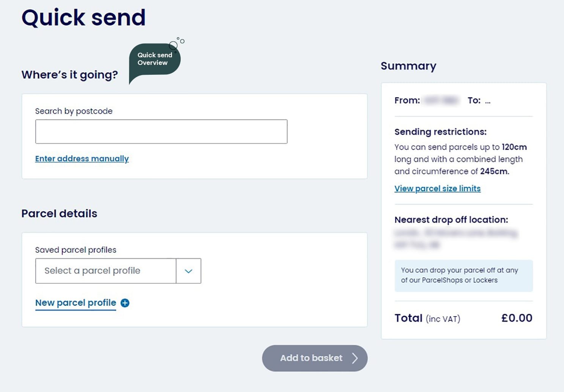
Task: Click the 'Sending restrictions' heading
Action: click(440, 132)
